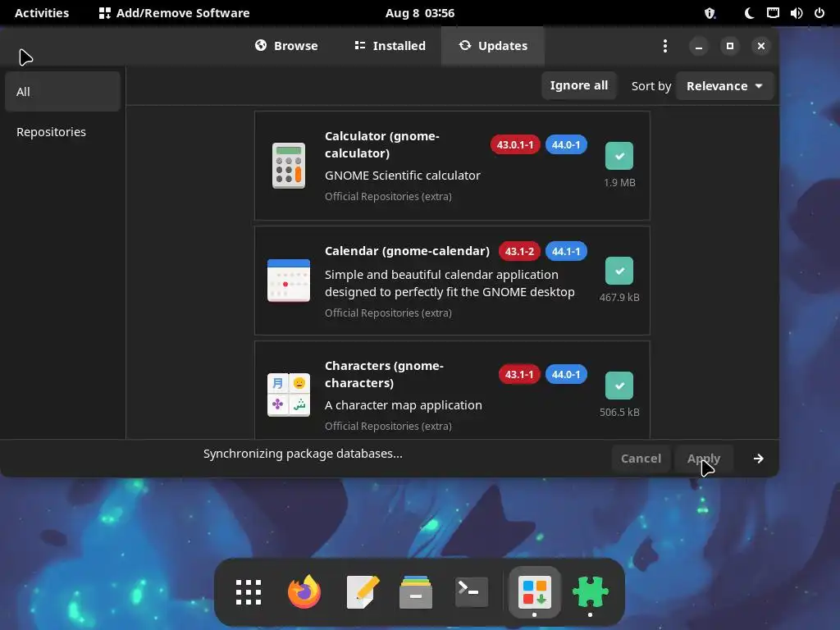Viewport: 840px width, 630px height.
Task: Open the Updates tab
Action: [493, 46]
